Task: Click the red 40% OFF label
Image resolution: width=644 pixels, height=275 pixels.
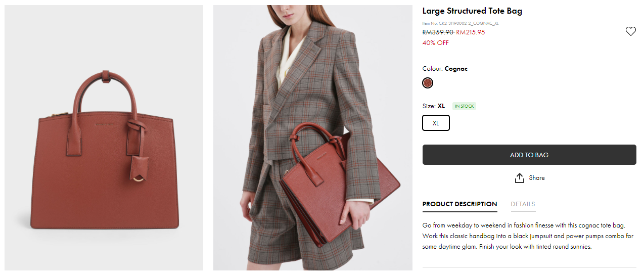Action: coord(436,43)
